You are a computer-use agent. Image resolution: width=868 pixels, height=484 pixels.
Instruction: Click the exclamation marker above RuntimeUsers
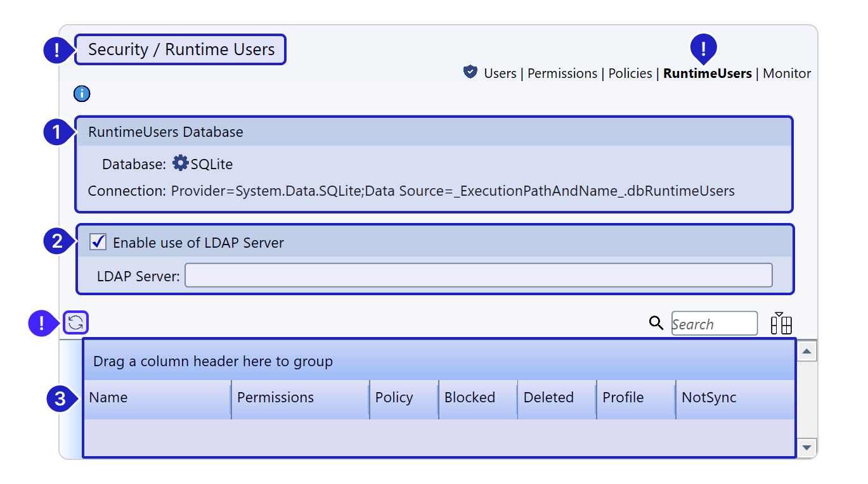[x=703, y=47]
